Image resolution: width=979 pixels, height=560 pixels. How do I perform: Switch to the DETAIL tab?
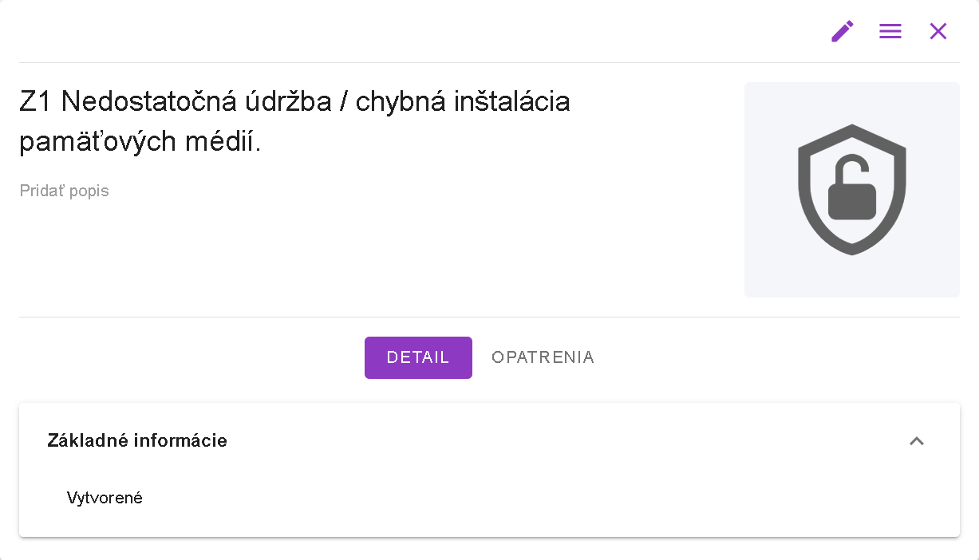(418, 357)
